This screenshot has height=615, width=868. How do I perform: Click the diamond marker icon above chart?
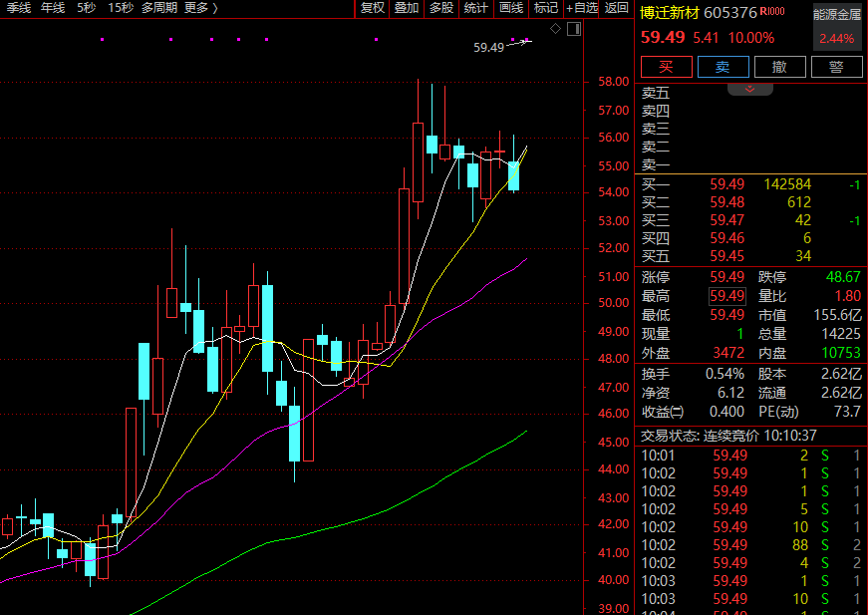555,29
